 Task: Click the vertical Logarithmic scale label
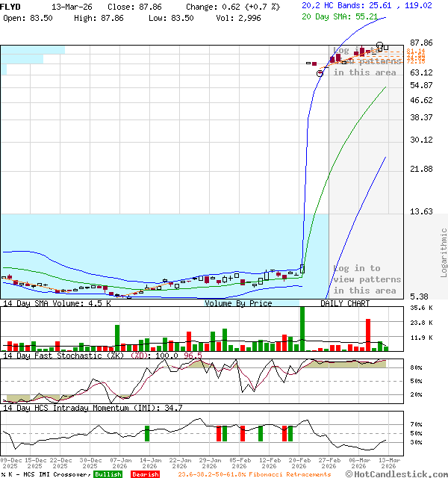(444, 252)
